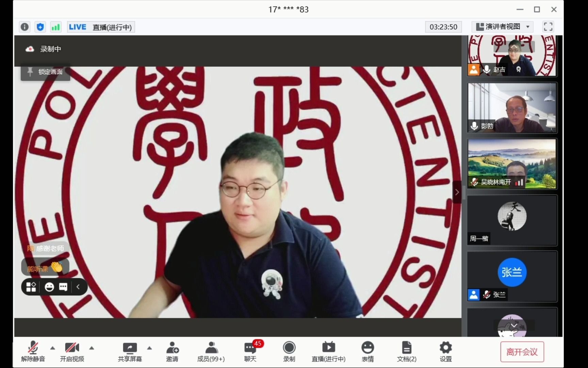Expand microphone options with the arrow next to 解除静音

tap(52, 348)
